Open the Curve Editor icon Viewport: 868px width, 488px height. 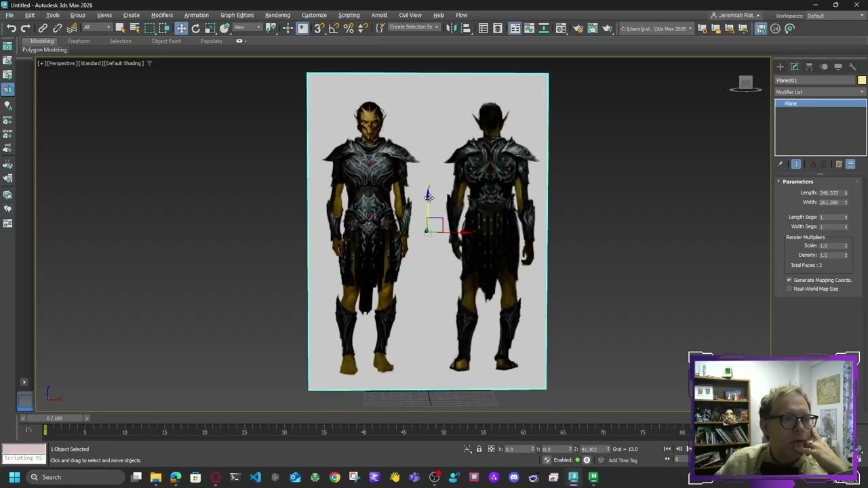[530, 28]
